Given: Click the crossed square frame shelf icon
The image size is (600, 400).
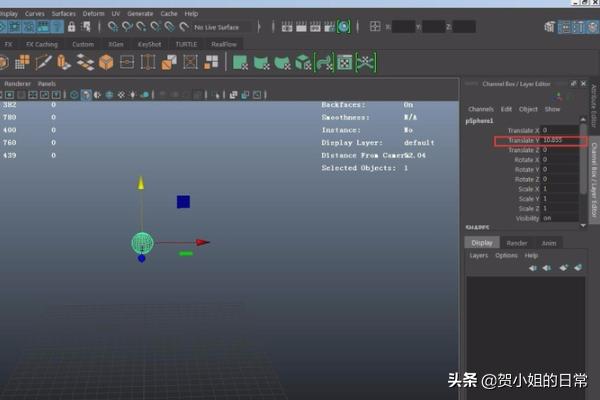Looking at the screenshot, I should (190, 62).
